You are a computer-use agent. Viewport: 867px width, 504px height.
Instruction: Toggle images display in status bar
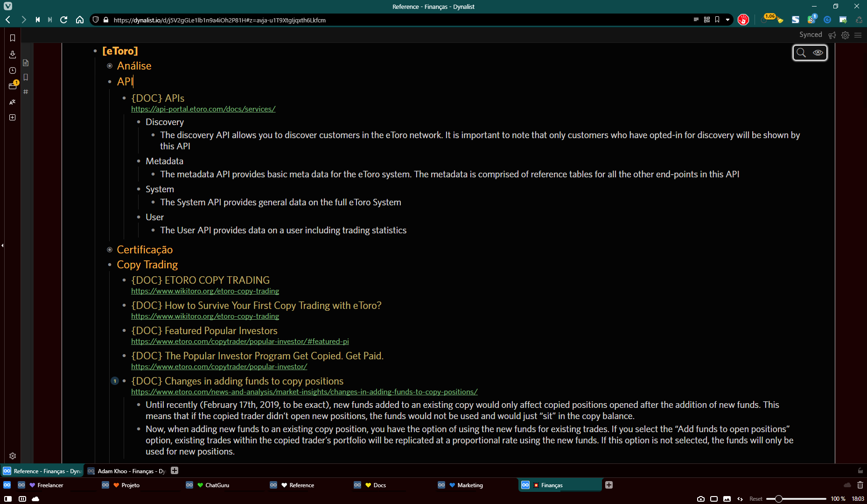[x=727, y=499]
